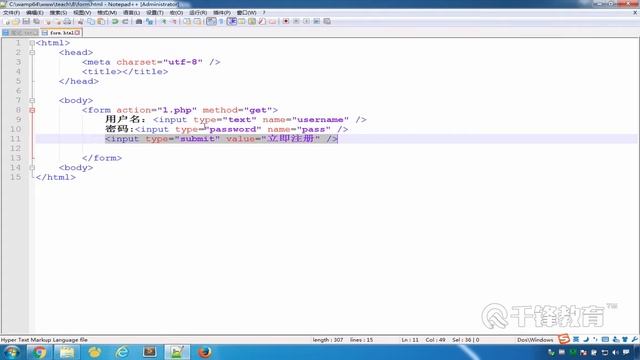Open the 编辑(E) menu
This screenshot has width=640, height=360.
35,13
